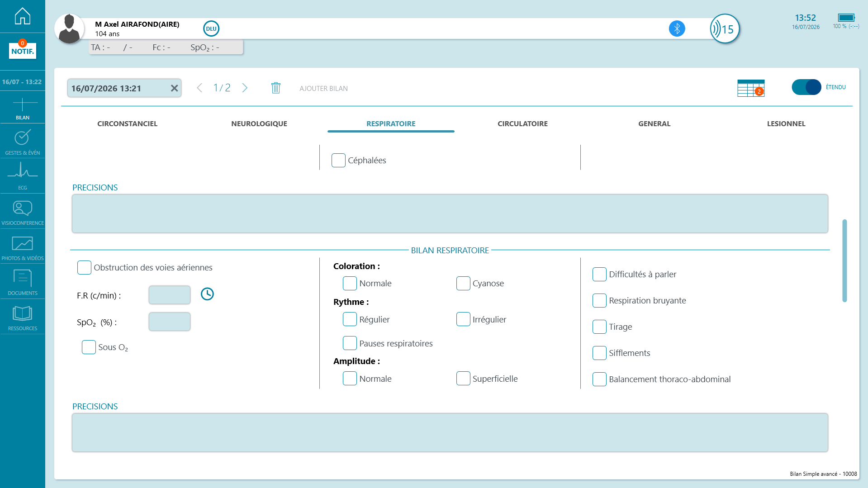Screen dimensions: 868x488
Task: Open Gestes & Évén section
Action: [x=23, y=142]
